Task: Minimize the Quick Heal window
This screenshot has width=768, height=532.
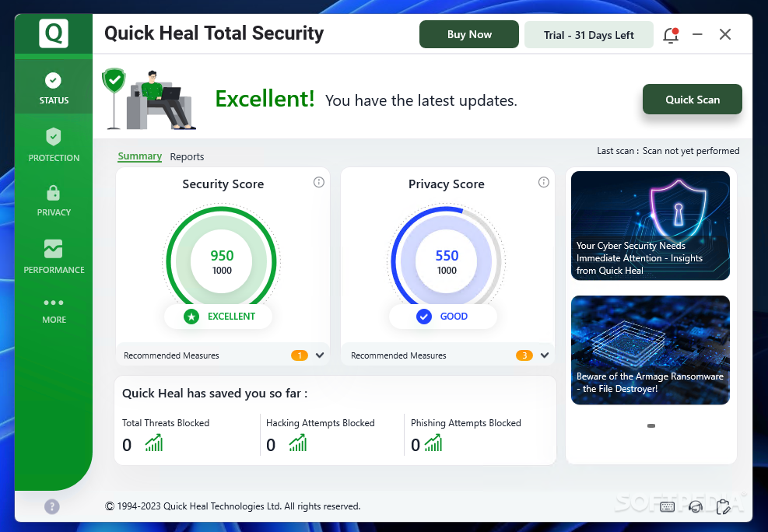Action: pyautogui.click(x=697, y=34)
